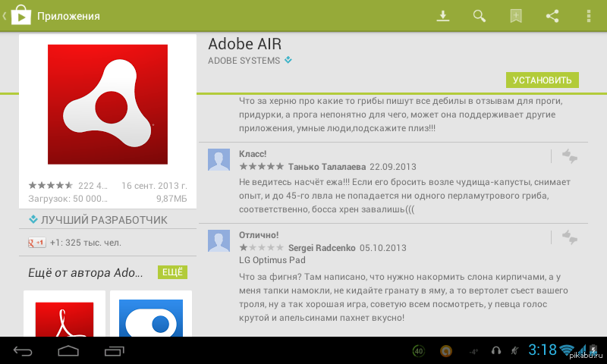Tap the review date 05.10.2013
This screenshot has height=364, width=607.
point(383,248)
